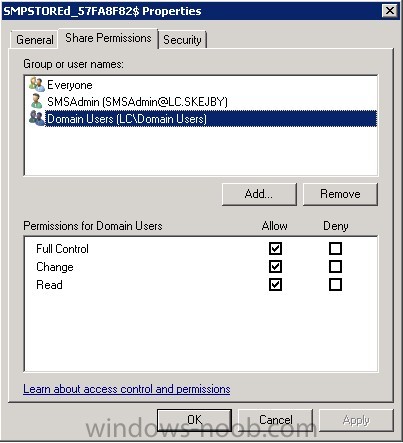
Task: Select SMSAdmin (SMSAdmin@LC.SKEJBY) entry
Action: pyautogui.click(x=137, y=102)
